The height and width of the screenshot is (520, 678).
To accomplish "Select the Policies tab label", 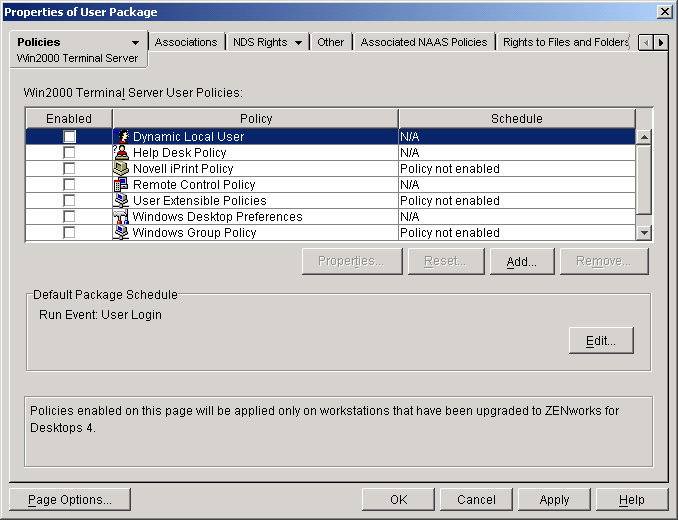I will pyautogui.click(x=38, y=42).
